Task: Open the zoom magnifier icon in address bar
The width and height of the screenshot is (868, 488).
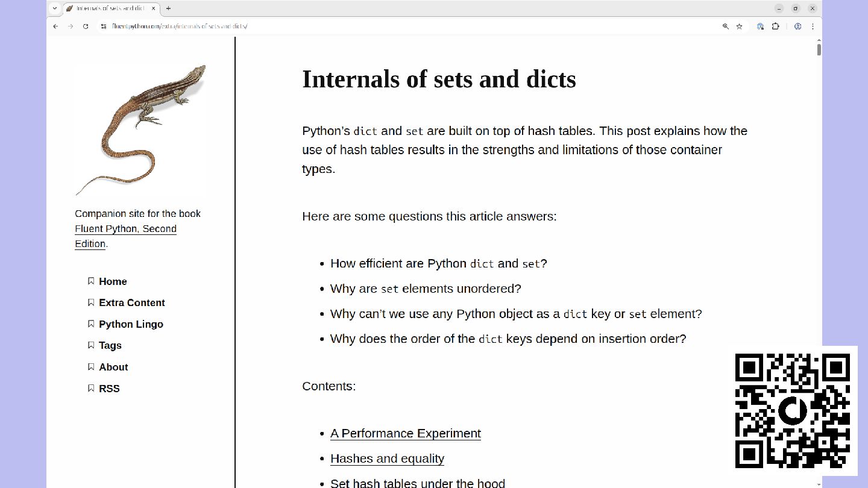Action: click(726, 27)
